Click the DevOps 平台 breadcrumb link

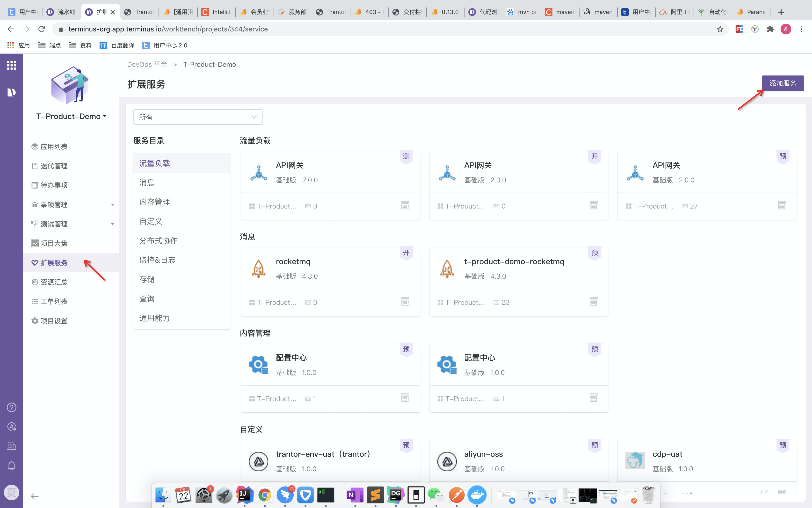pos(147,65)
